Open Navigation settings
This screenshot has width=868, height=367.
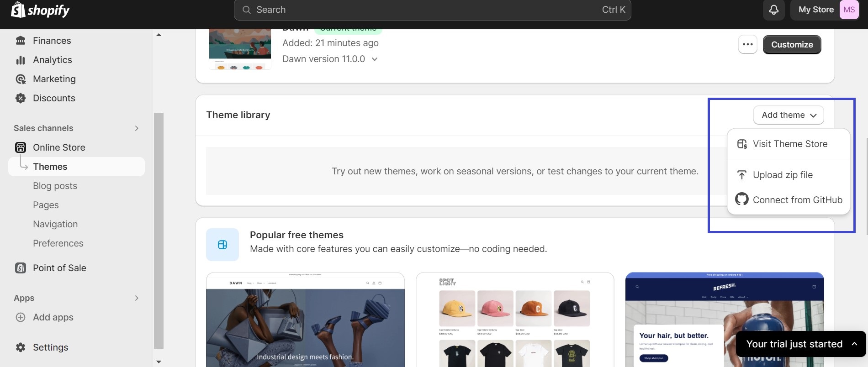55,224
